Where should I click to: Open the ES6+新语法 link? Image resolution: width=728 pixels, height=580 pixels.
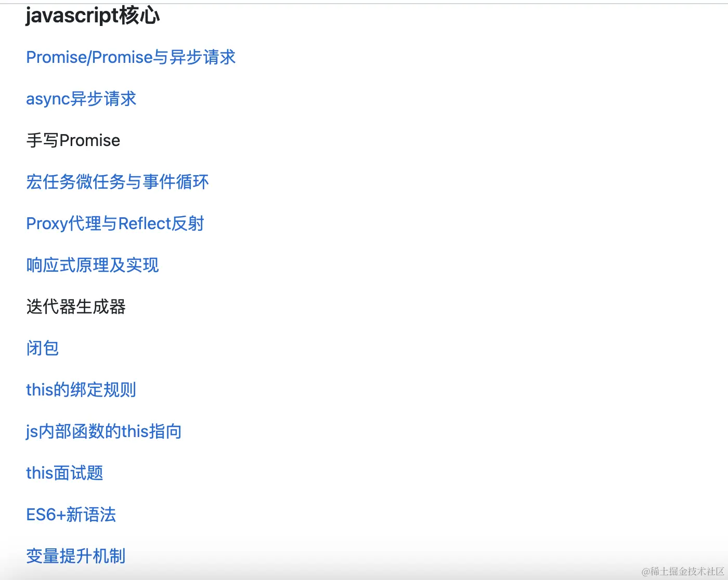tap(71, 515)
